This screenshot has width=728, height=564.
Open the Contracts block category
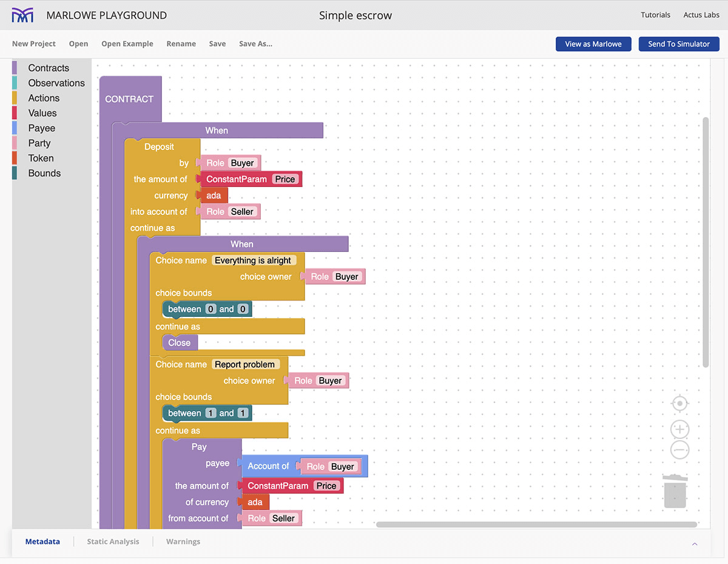click(x=49, y=68)
